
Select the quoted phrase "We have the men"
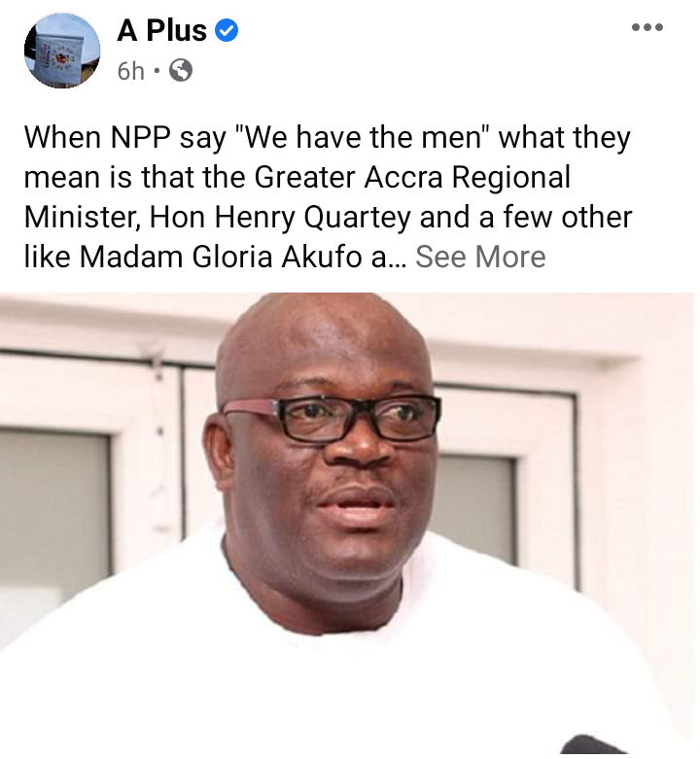pos(362,137)
